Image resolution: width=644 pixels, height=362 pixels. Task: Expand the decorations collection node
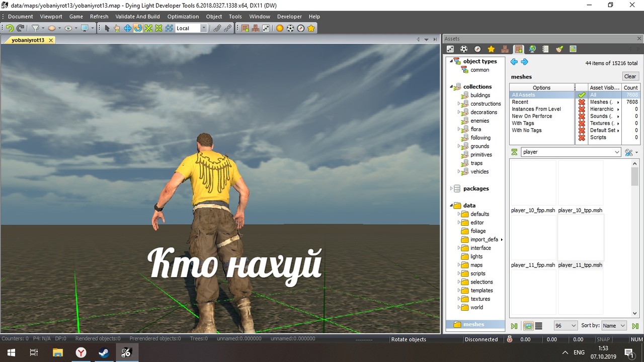[459, 112]
